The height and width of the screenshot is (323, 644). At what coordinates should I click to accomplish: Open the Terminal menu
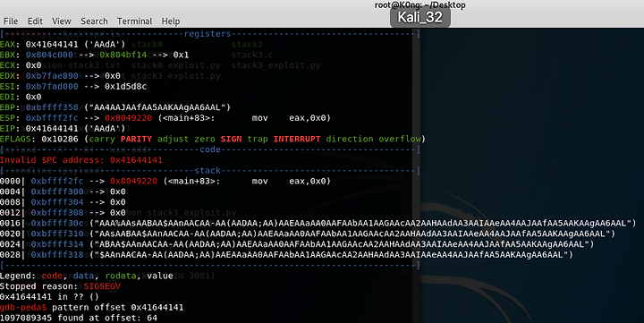pos(134,21)
